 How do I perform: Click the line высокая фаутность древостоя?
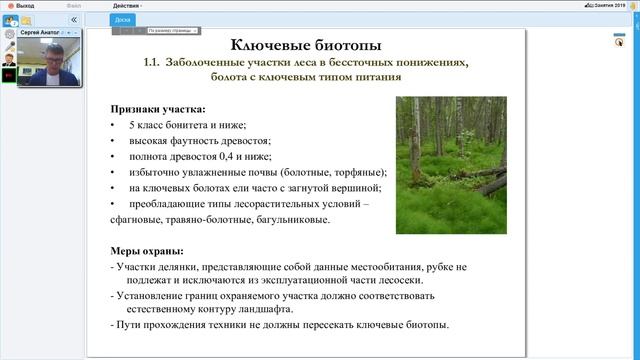coord(200,141)
